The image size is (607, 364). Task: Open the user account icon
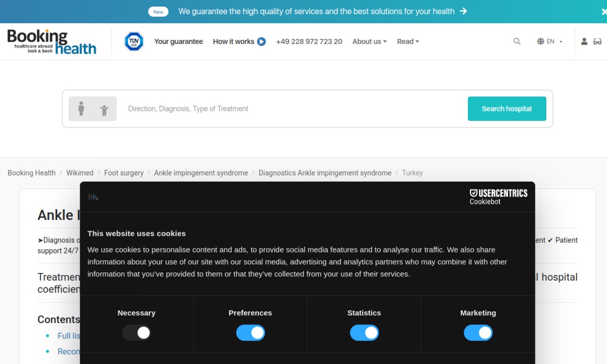tap(584, 42)
